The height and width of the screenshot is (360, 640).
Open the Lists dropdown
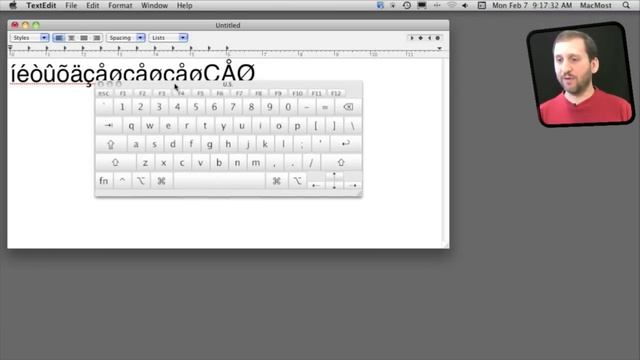[168, 38]
